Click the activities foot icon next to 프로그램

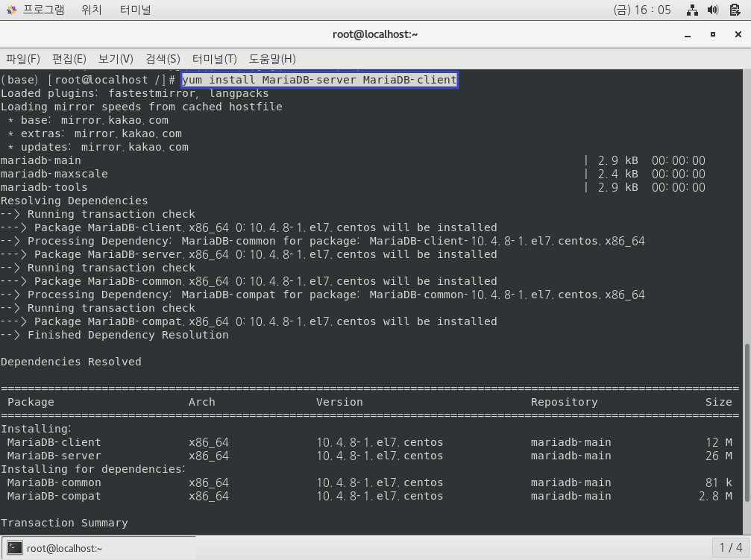11,10
